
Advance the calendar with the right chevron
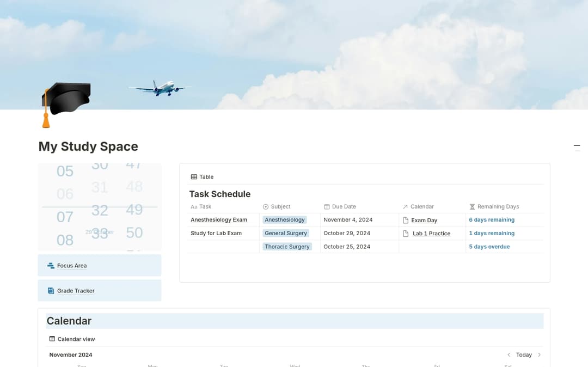[540, 354]
